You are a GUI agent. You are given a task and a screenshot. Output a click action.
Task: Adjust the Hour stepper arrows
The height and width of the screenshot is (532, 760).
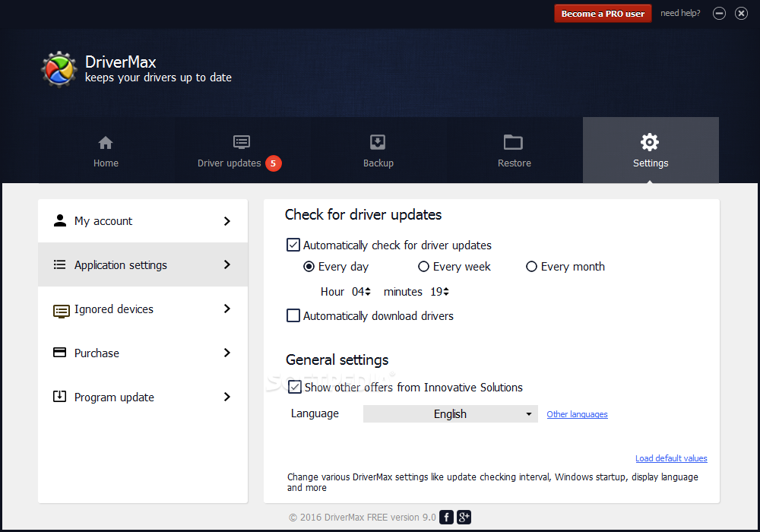tap(368, 291)
